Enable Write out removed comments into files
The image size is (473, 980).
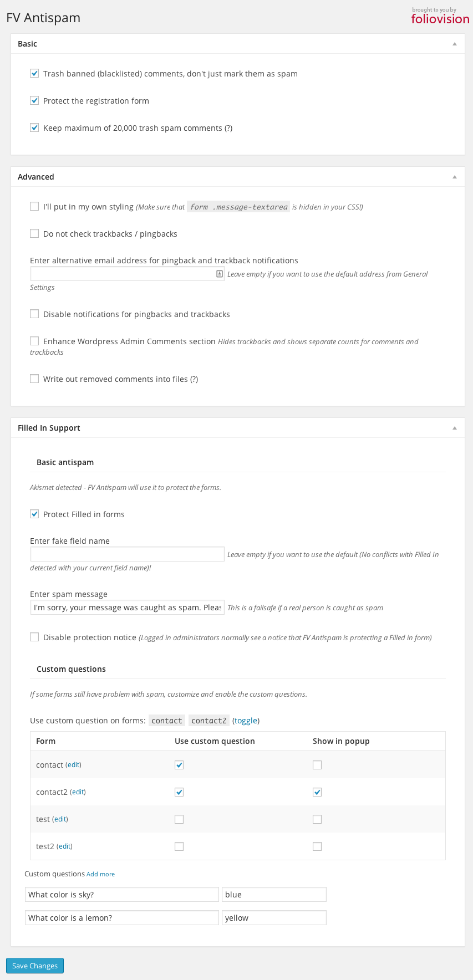tap(34, 379)
